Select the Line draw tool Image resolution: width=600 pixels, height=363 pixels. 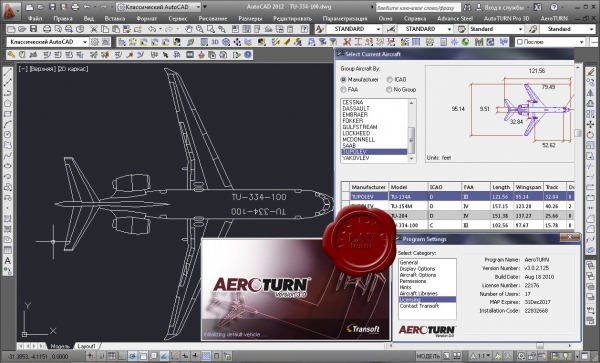pyautogui.click(x=8, y=72)
